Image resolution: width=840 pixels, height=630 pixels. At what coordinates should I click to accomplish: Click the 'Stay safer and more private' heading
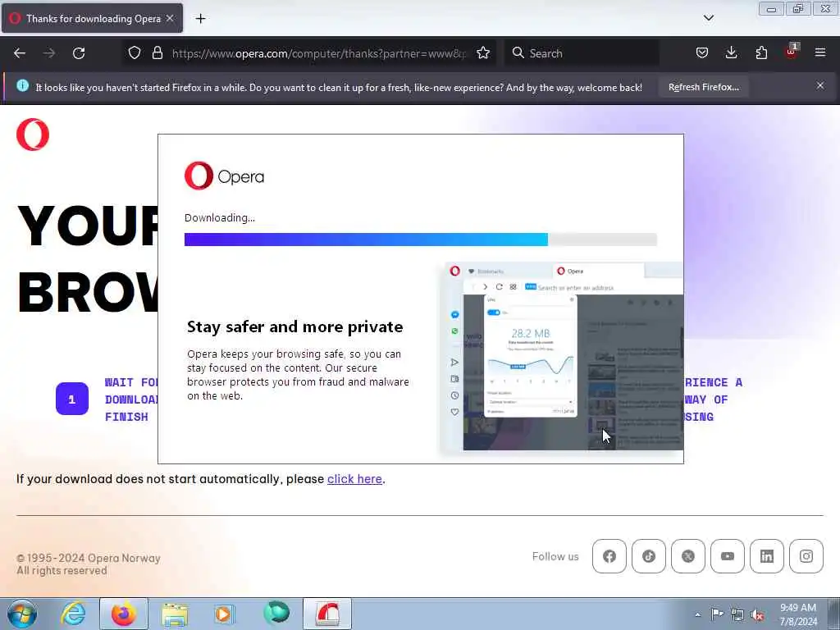pyautogui.click(x=294, y=326)
